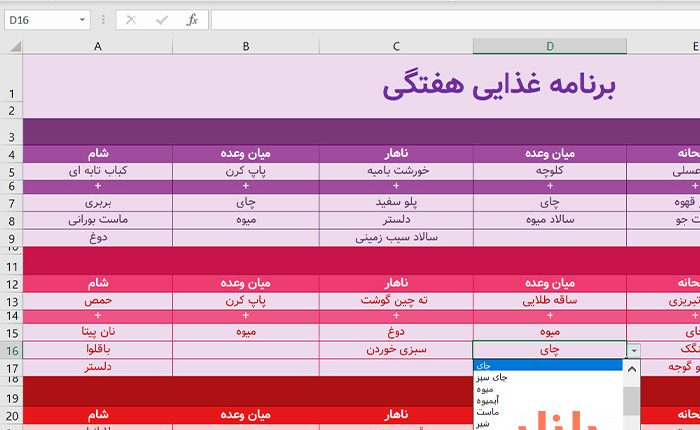Image resolution: width=700 pixels, height=430 pixels.
Task: Open the Name Box dropdown arrow
Action: [x=82, y=20]
